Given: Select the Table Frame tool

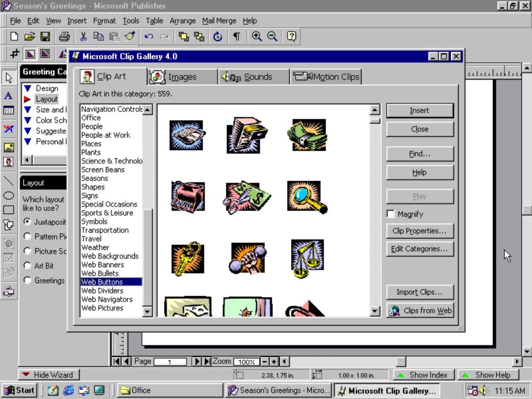Looking at the screenshot, I should click(9, 111).
